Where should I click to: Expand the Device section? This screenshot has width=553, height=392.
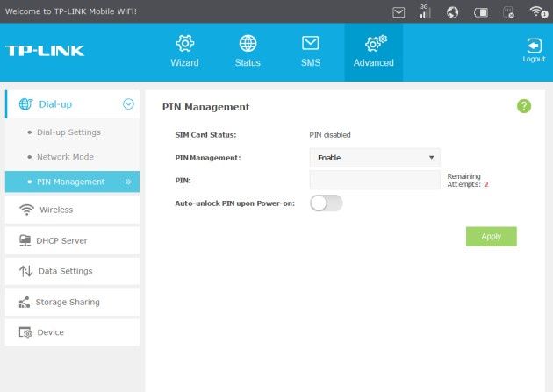coord(72,332)
